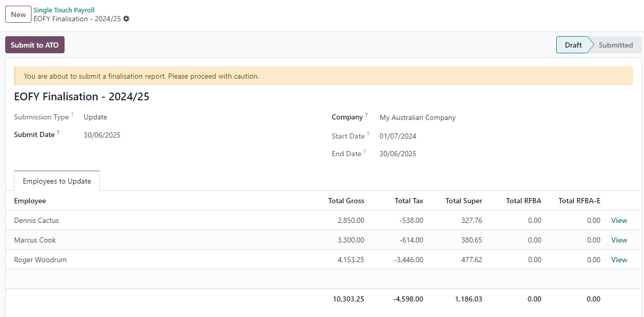
Task: Click the help icon next to Start Date
Action: coord(368,134)
